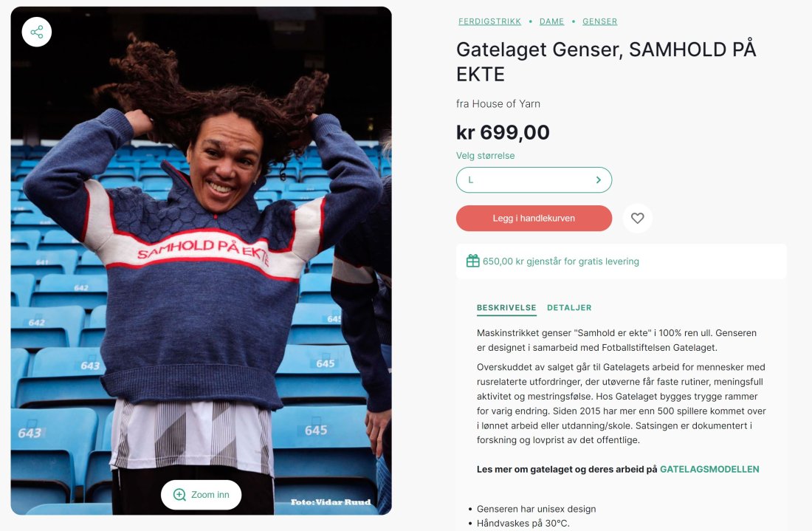This screenshot has height=531, width=812.
Task: Click the share icon on product image
Action: click(37, 32)
